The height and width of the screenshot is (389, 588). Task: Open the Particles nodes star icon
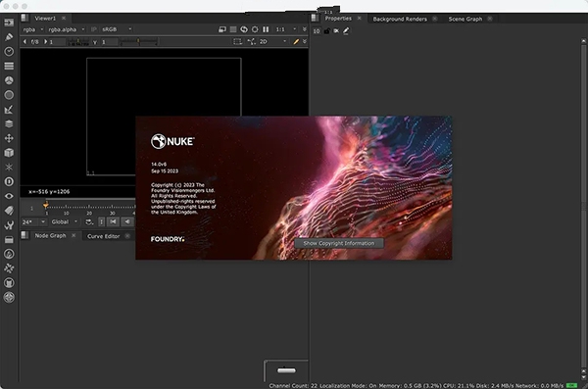coord(9,167)
